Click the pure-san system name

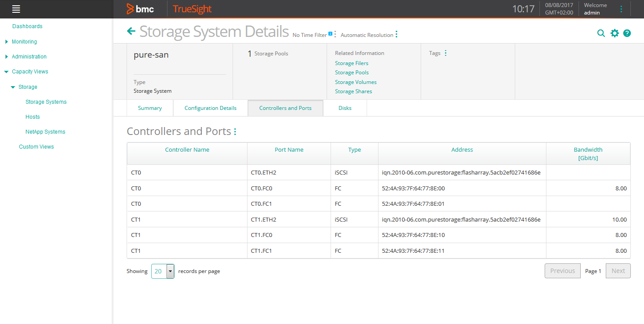pos(151,55)
